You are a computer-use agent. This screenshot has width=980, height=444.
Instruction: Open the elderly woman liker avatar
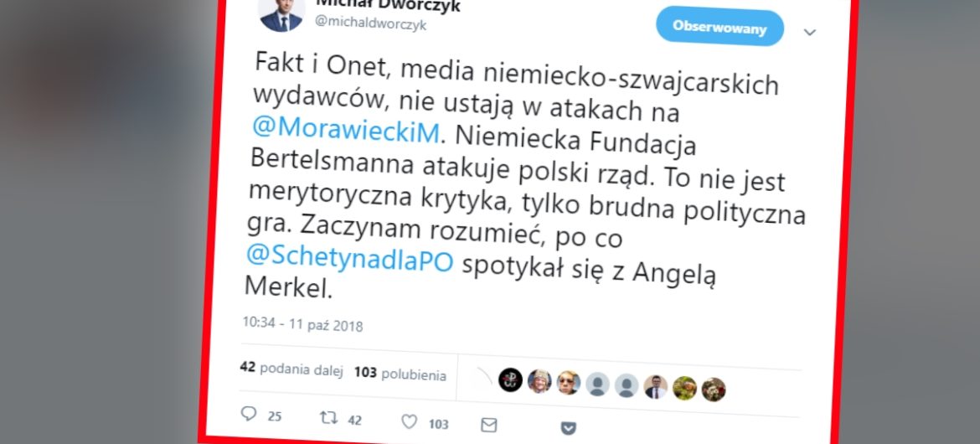(539, 381)
